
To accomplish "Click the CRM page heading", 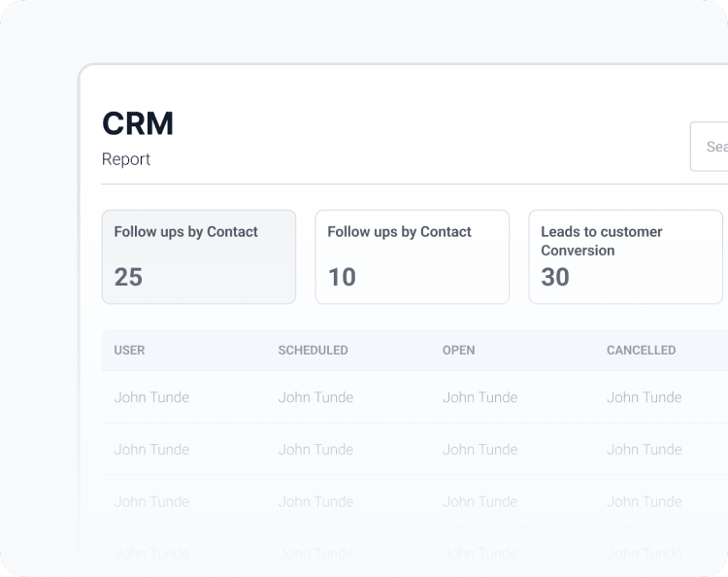I will 138,123.
